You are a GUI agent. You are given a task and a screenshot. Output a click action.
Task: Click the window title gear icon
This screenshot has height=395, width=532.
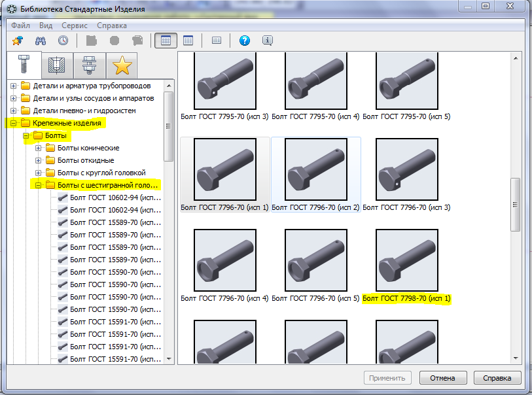tap(12, 9)
